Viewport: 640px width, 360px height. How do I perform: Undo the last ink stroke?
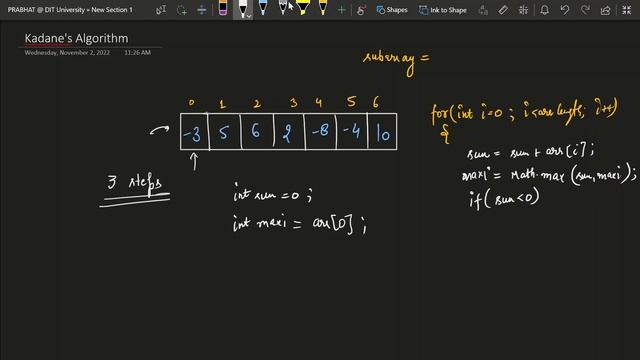pos(565,10)
